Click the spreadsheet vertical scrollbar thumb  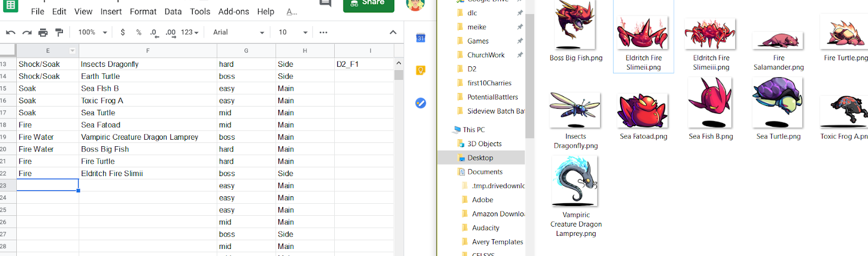coord(399,74)
